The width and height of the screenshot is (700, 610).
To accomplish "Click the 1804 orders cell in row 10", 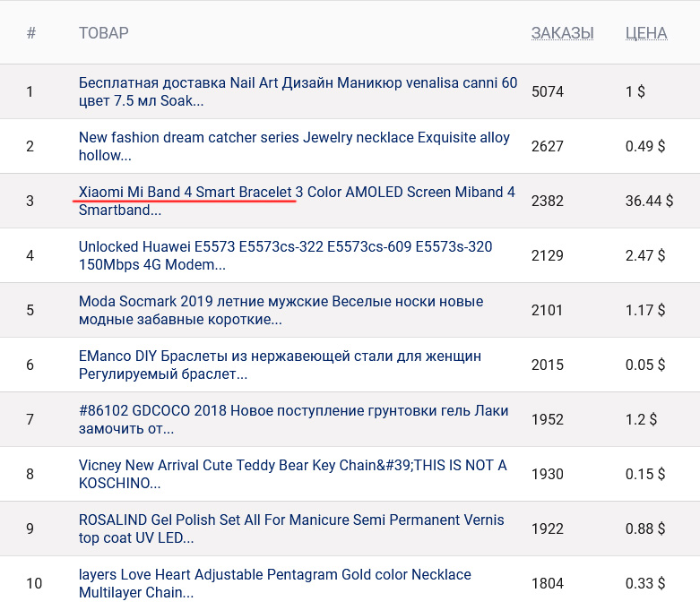I will [x=548, y=583].
